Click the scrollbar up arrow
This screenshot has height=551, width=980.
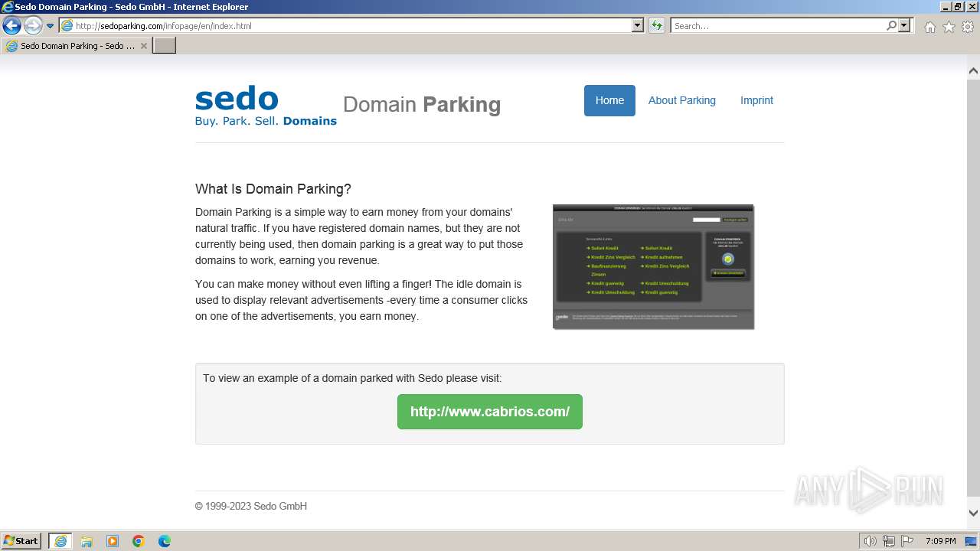tap(973, 71)
